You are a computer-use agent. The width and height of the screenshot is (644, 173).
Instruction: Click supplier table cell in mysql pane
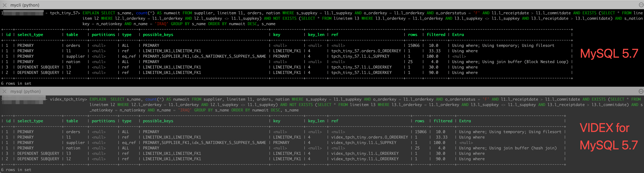click(x=75, y=143)
